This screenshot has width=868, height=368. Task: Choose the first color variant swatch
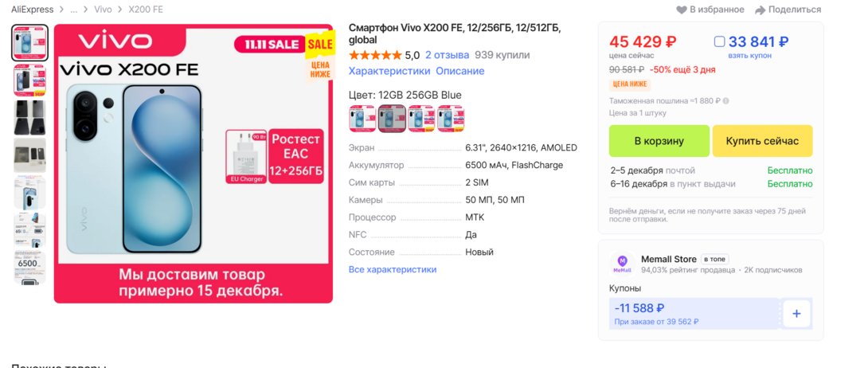tap(362, 119)
